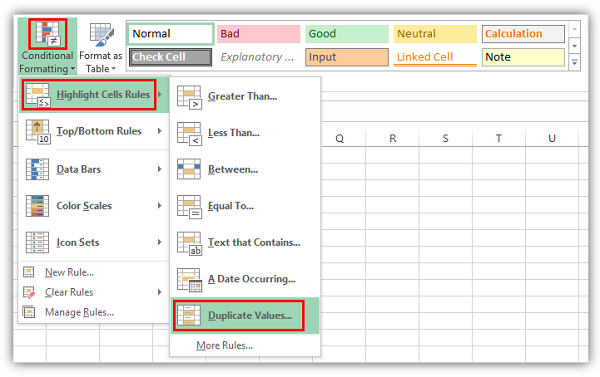Click the Text that Contains icon

tap(189, 243)
